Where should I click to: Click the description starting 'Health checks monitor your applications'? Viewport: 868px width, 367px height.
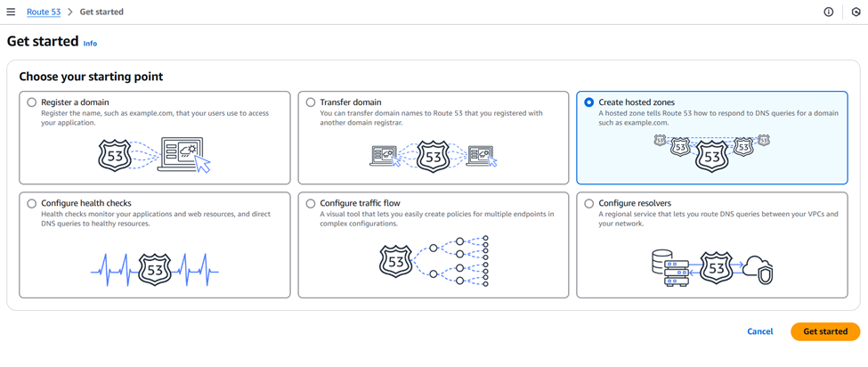pyautogui.click(x=156, y=218)
